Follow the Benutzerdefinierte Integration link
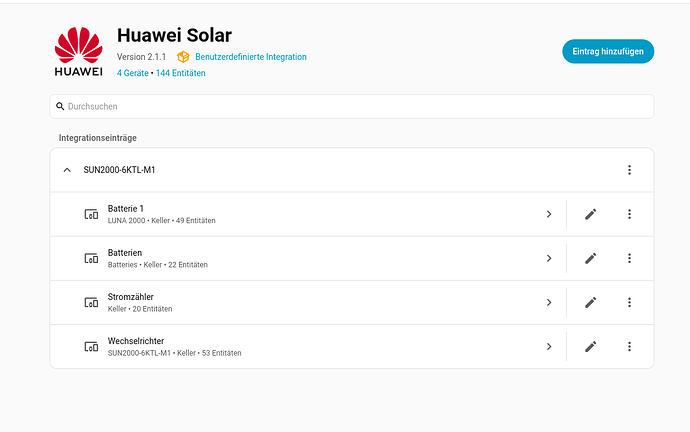This screenshot has width=690, height=432. click(251, 57)
